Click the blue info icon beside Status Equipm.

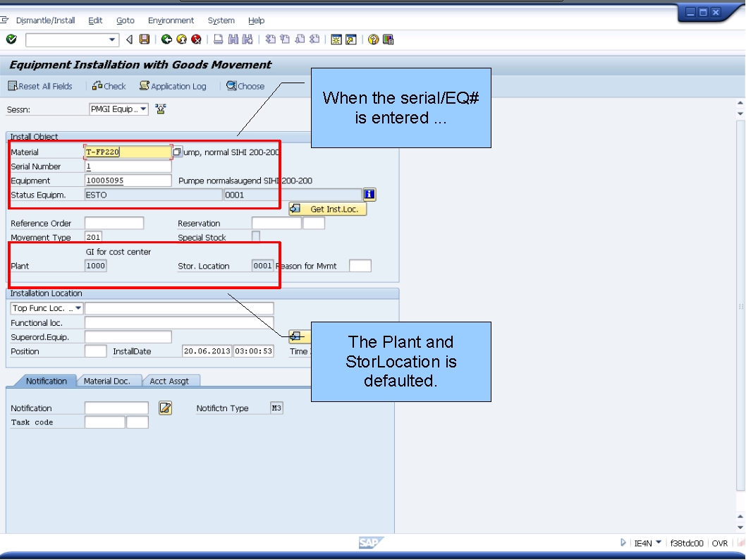pos(369,194)
